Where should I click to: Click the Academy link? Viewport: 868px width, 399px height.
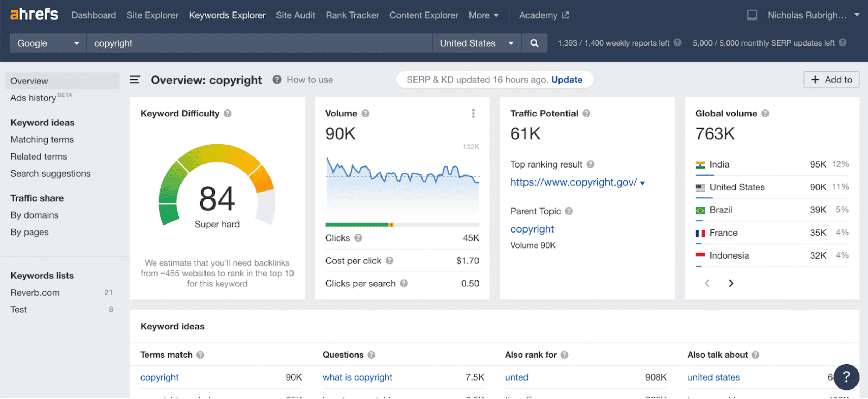pyautogui.click(x=538, y=15)
